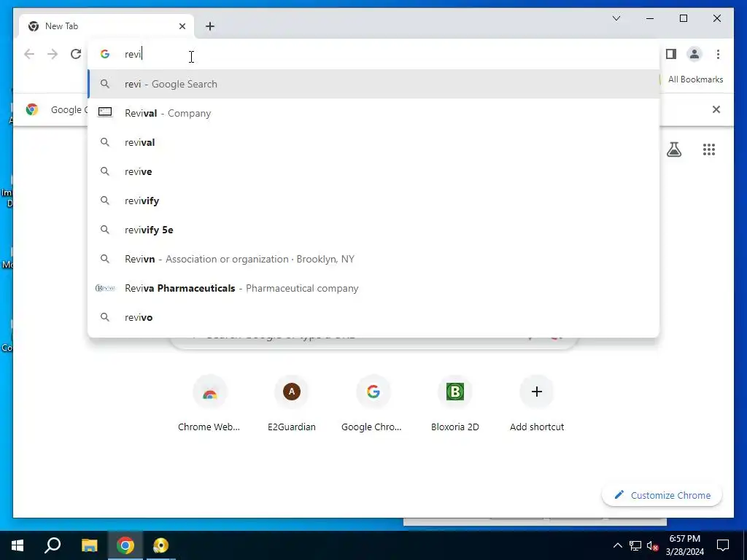Image resolution: width=747 pixels, height=560 pixels.
Task: Open the taskbar clock and date
Action: coord(684,545)
